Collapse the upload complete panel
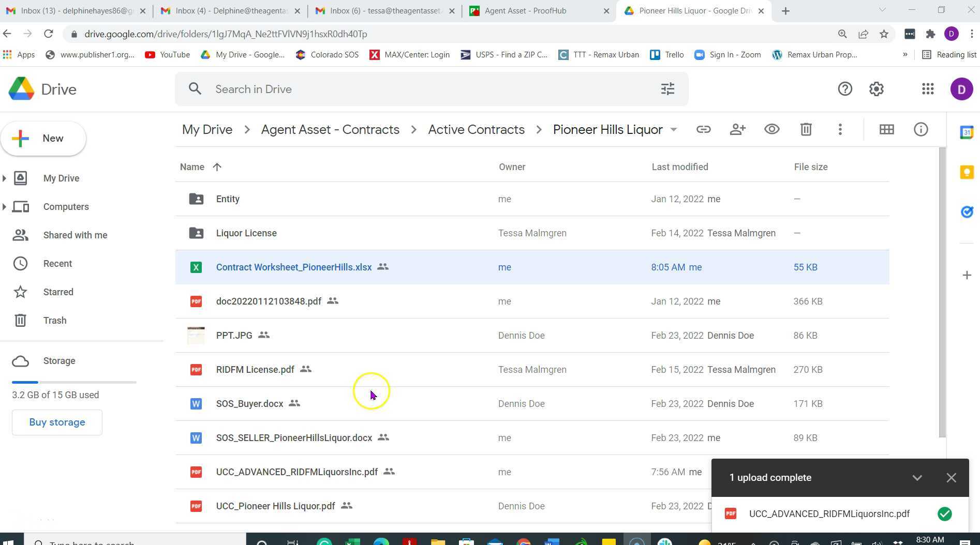 coord(917,478)
